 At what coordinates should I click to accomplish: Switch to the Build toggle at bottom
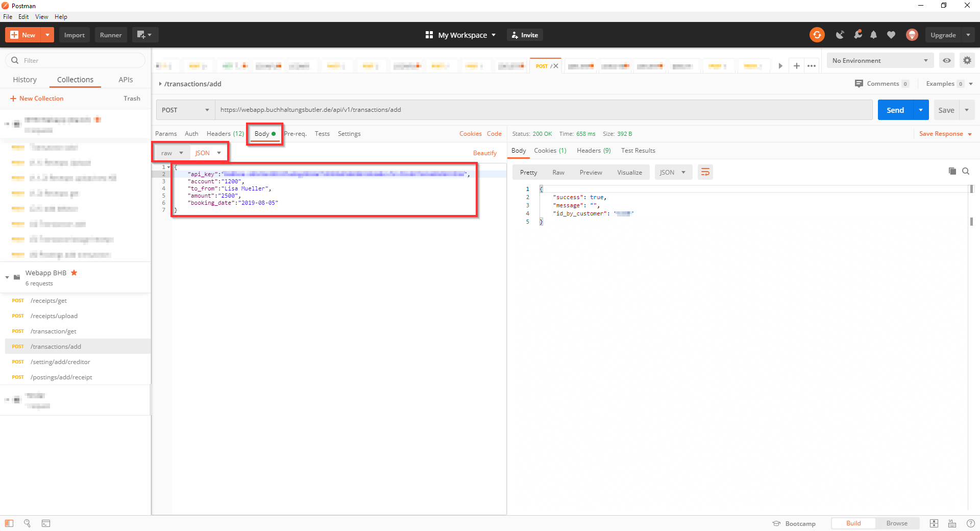[852, 523]
